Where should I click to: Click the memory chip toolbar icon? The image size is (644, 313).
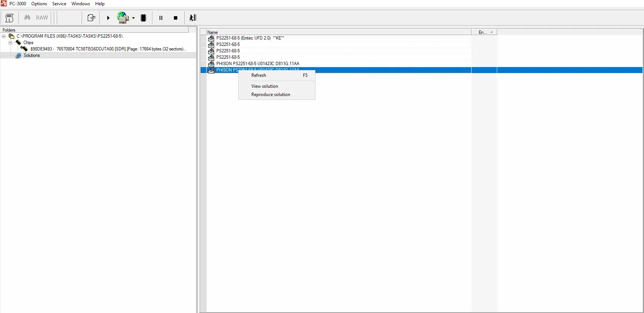[x=143, y=18]
